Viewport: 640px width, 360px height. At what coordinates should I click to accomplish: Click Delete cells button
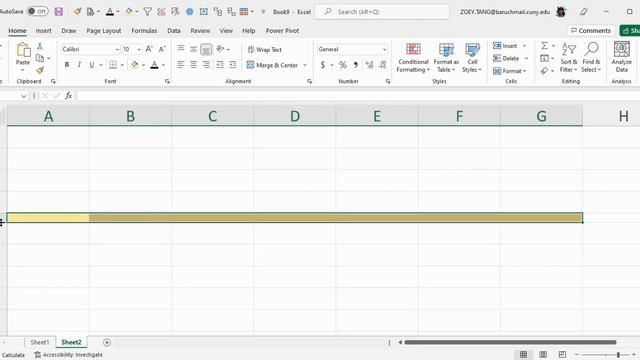506,58
